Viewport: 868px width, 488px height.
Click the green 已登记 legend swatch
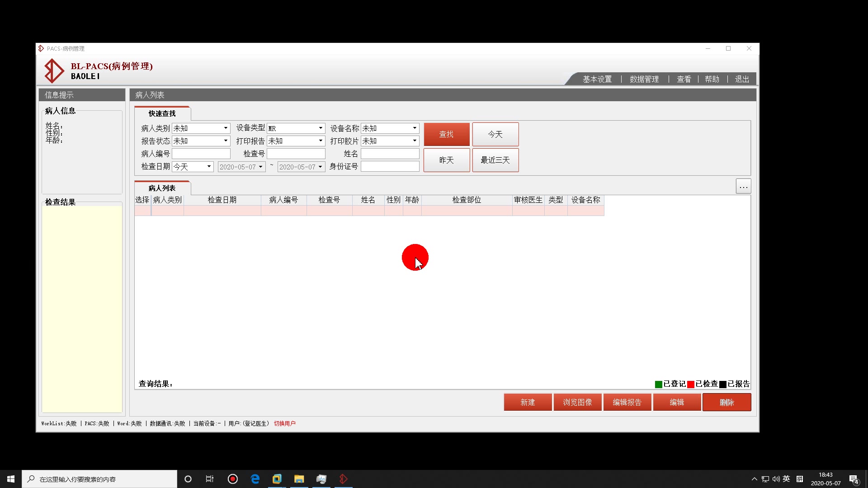click(658, 384)
